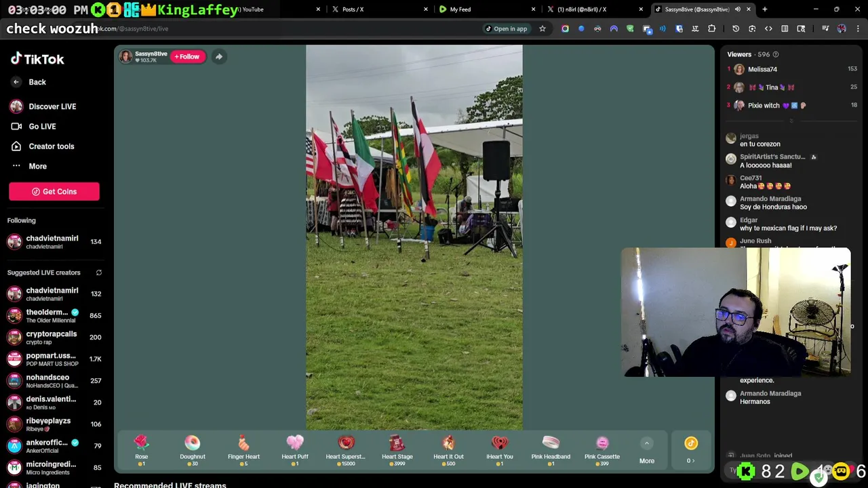Viewport: 868px width, 488px height.
Task: Open popmart.uss... POP MART US SHOP stream
Action: coord(54,359)
